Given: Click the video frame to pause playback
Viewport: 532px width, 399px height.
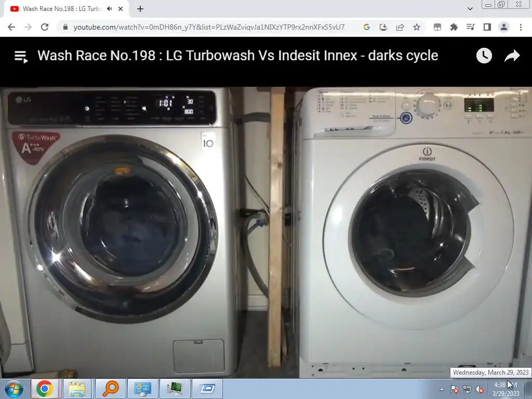Looking at the screenshot, I should coord(266,232).
